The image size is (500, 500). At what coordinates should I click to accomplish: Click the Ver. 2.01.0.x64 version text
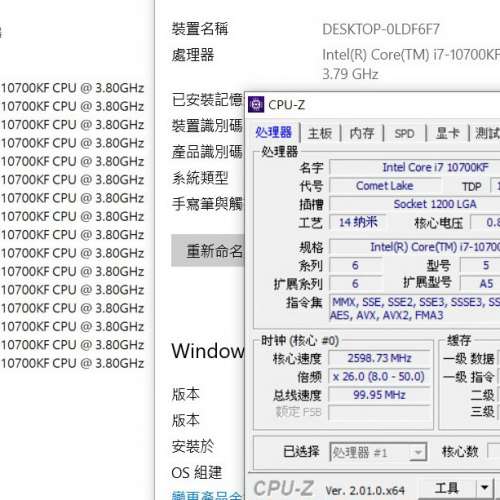pyautogui.click(x=365, y=490)
